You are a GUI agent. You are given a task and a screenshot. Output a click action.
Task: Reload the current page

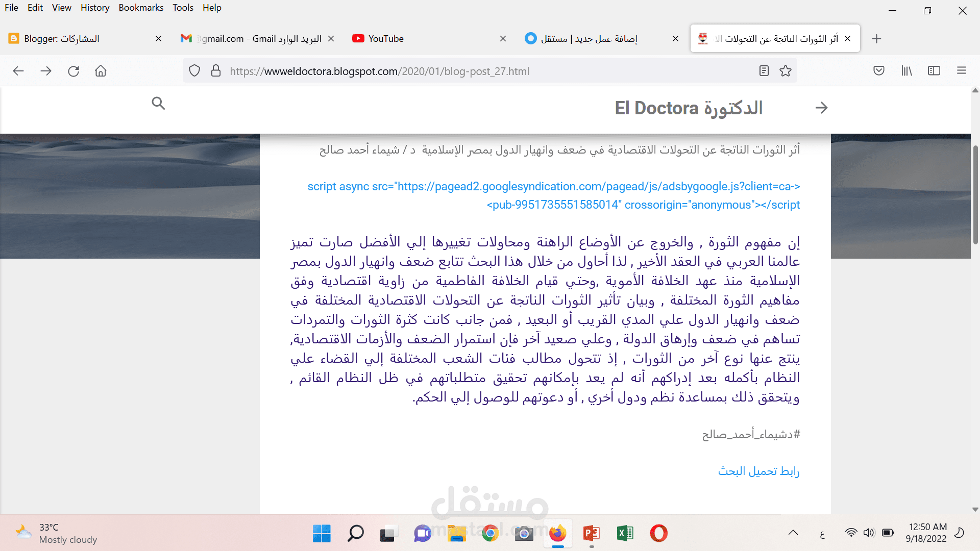point(73,71)
